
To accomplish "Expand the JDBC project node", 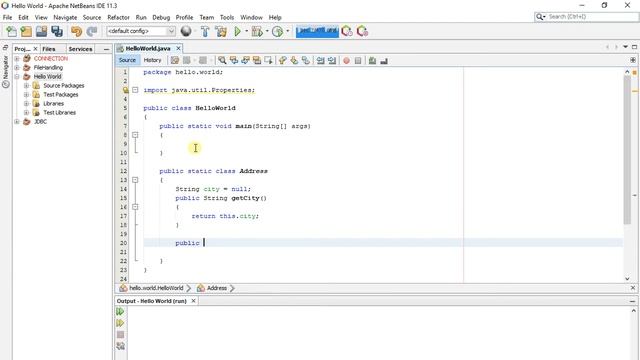I will click(17, 121).
